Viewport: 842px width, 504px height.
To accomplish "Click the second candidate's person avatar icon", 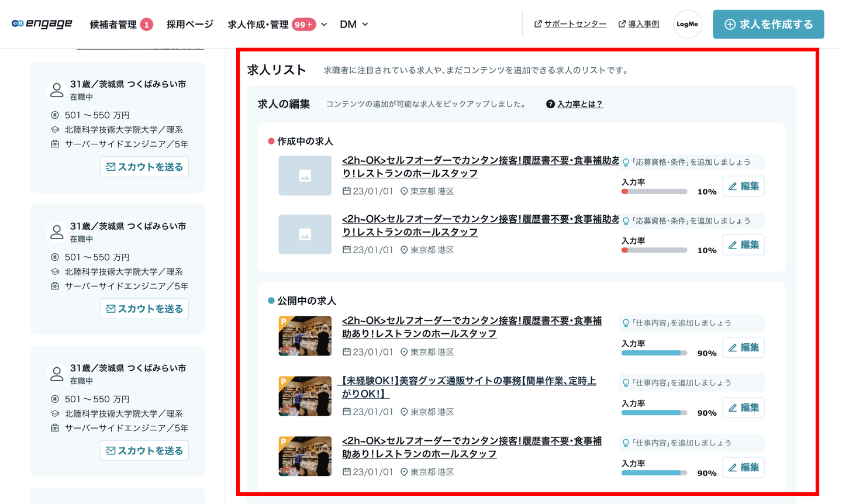I will [57, 232].
